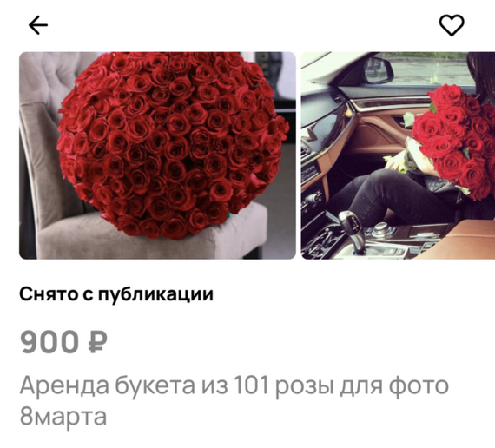Tap the "Снято с публикации" status label
495x448 pixels.
tap(116, 294)
